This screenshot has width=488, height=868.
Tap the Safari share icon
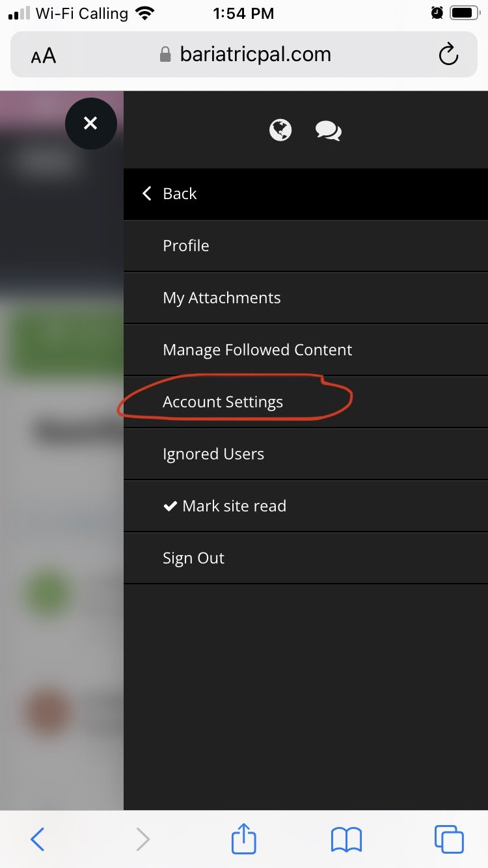pos(244,838)
